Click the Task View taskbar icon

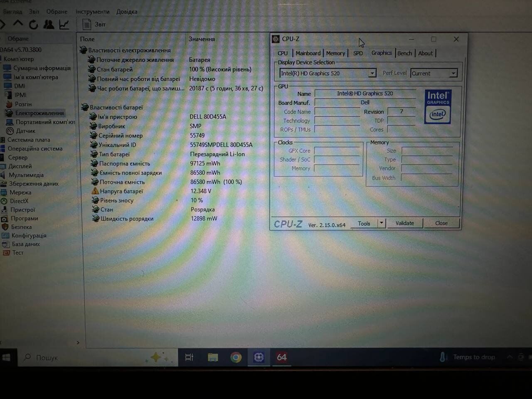click(x=189, y=357)
